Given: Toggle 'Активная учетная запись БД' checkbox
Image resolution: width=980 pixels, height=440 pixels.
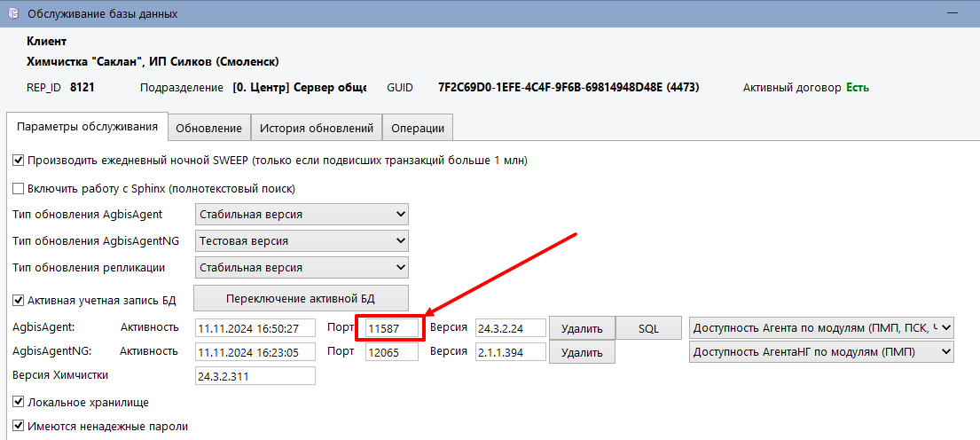Looking at the screenshot, I should pos(18,301).
